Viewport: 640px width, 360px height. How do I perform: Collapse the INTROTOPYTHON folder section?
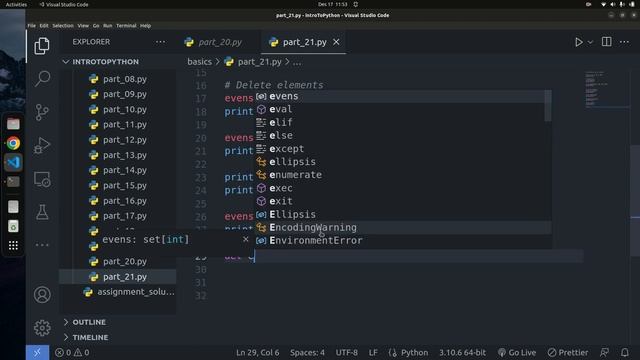tap(118, 62)
